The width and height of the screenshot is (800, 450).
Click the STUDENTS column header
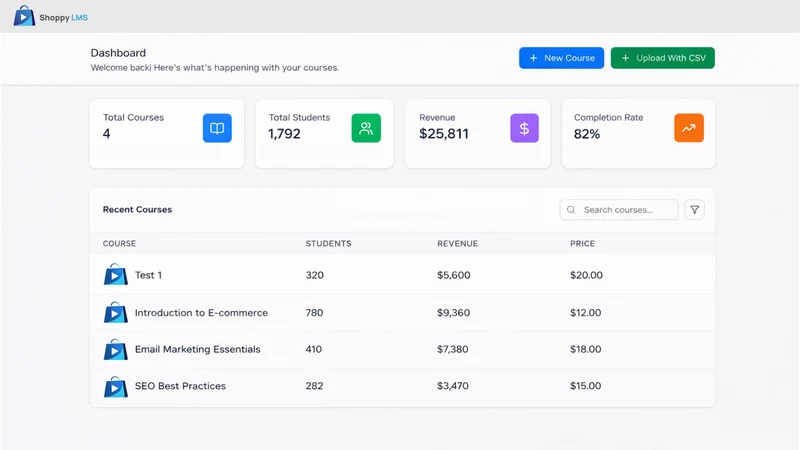329,243
